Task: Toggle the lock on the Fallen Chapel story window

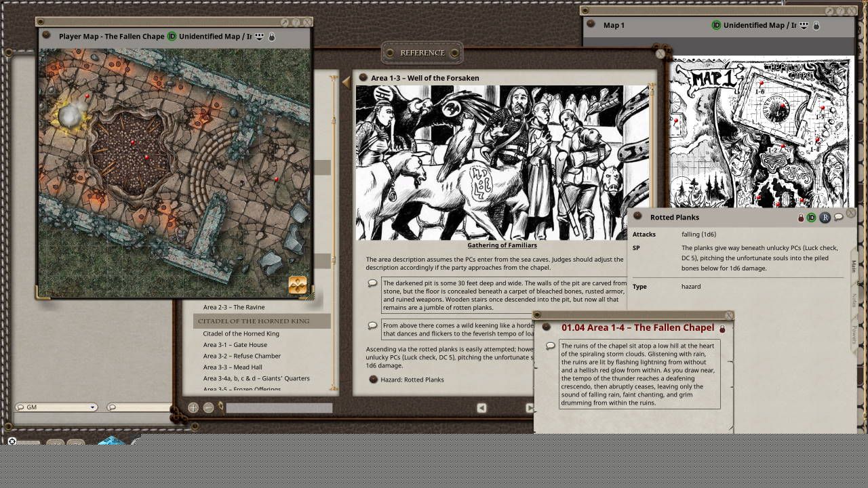Action: click(x=722, y=329)
